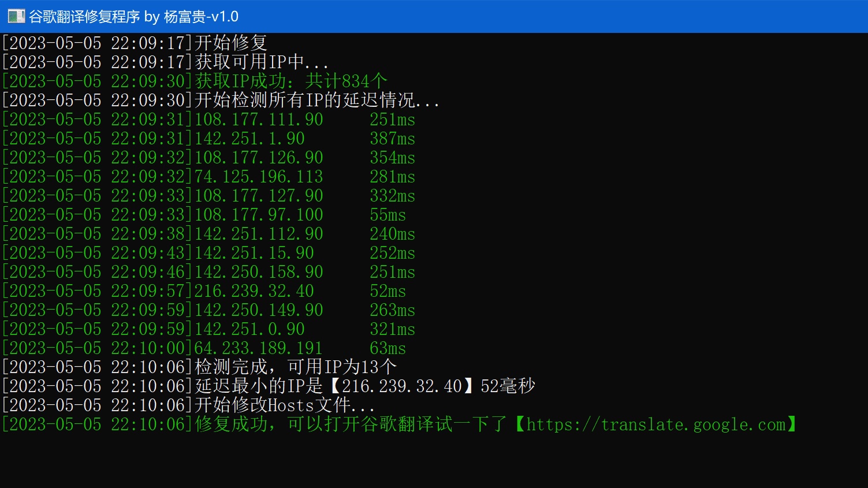
Task: Click the 修复成功 success message text
Action: [231, 424]
